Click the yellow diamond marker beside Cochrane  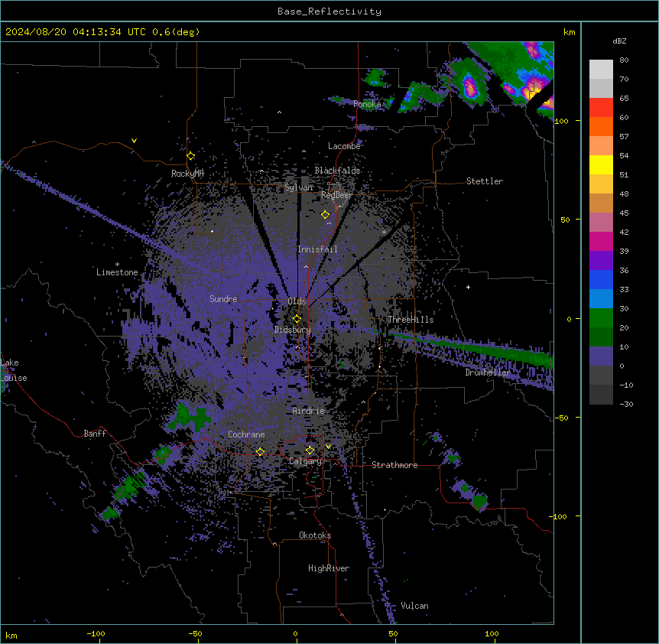[x=260, y=451]
